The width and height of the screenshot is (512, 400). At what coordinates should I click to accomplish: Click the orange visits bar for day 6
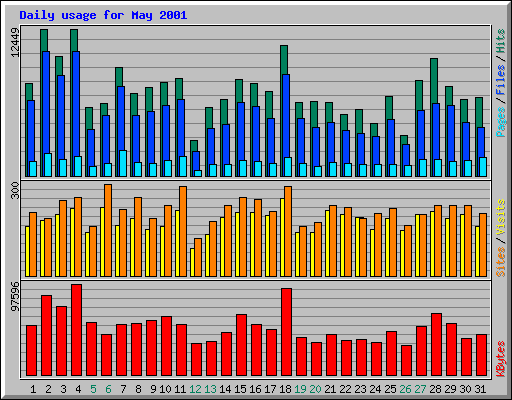point(108,230)
